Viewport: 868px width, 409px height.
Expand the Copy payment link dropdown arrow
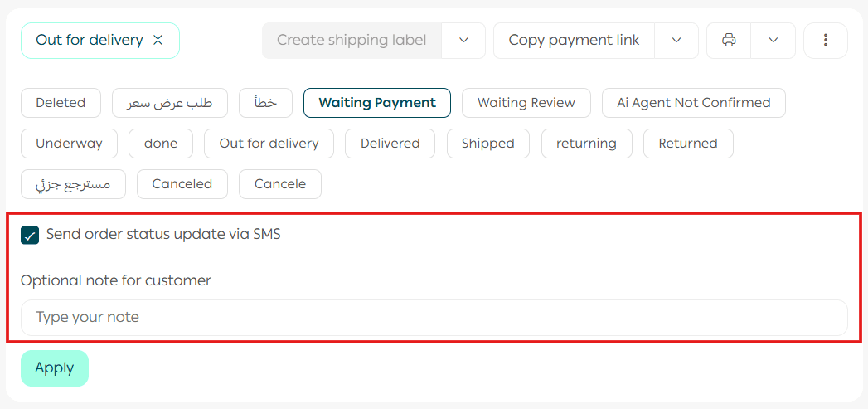coord(676,40)
